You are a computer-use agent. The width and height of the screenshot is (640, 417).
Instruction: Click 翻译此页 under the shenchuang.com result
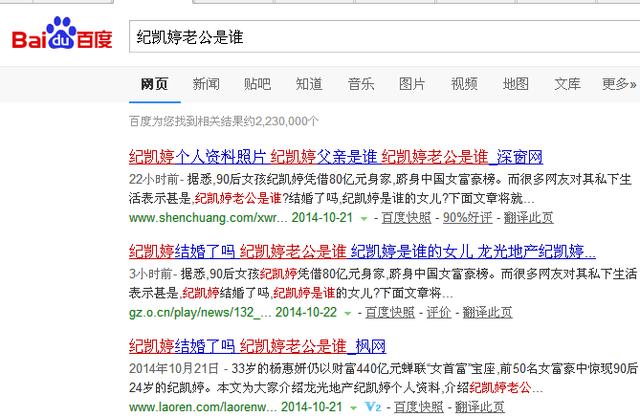529,218
